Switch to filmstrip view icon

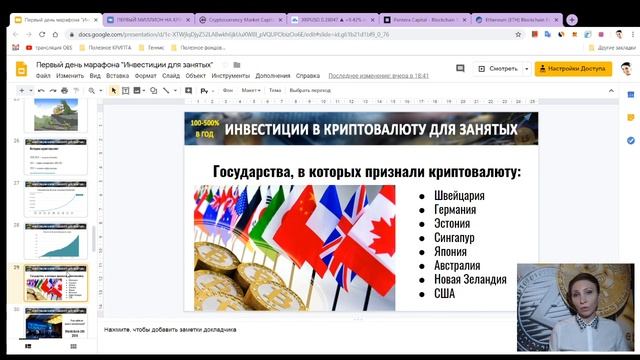[x=28, y=346]
